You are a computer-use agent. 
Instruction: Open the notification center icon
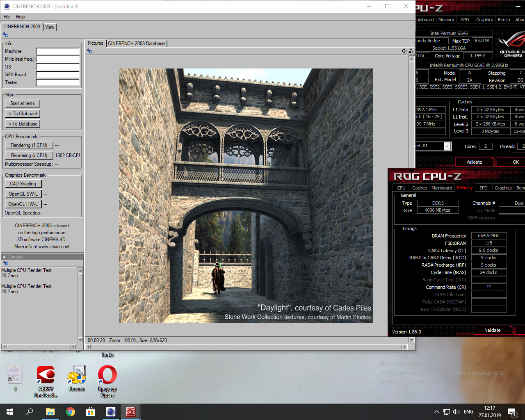(x=512, y=412)
